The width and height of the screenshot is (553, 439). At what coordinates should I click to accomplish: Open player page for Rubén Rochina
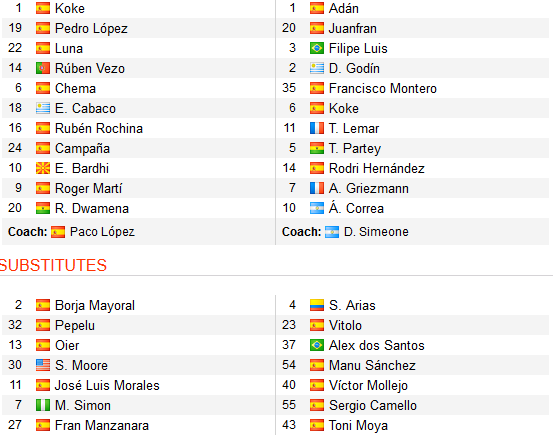(x=99, y=128)
